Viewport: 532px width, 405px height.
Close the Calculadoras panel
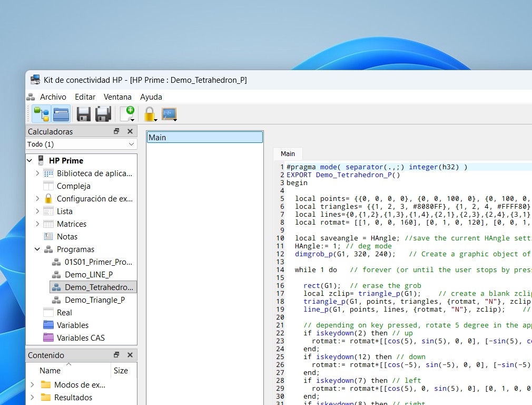coord(130,131)
